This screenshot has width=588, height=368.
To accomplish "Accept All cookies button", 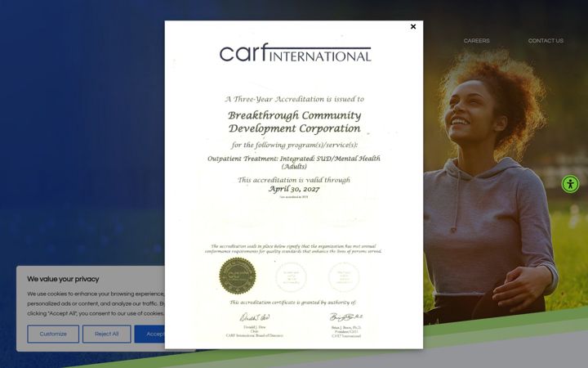I will [x=149, y=334].
